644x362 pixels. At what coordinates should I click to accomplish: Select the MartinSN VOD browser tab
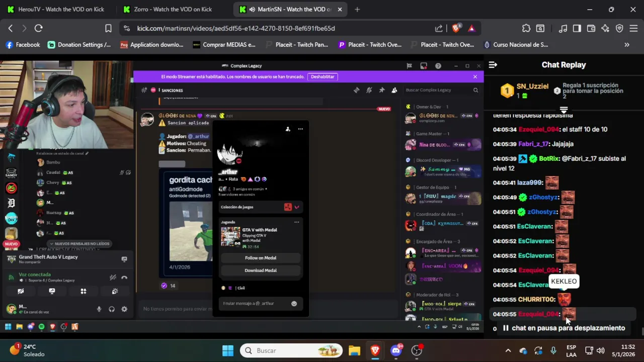click(x=289, y=10)
